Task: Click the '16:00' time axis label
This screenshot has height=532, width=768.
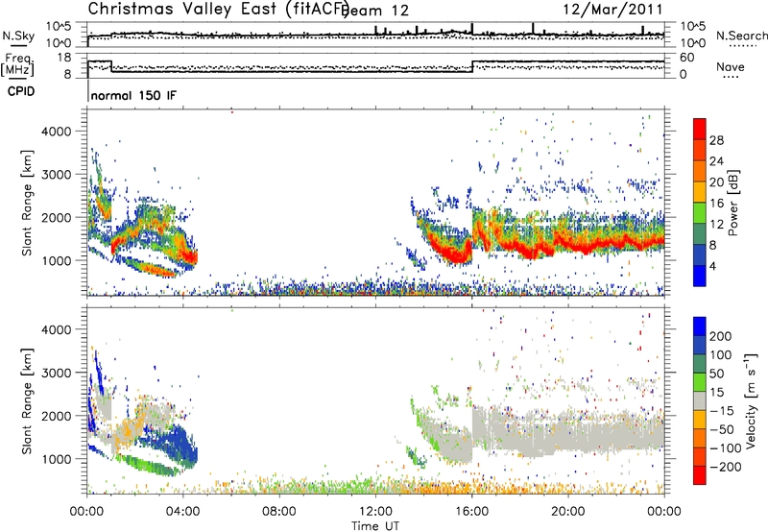Action: [471, 512]
